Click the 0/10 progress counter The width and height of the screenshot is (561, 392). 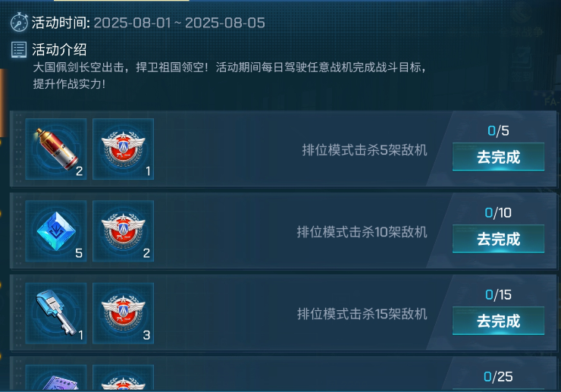(x=498, y=212)
